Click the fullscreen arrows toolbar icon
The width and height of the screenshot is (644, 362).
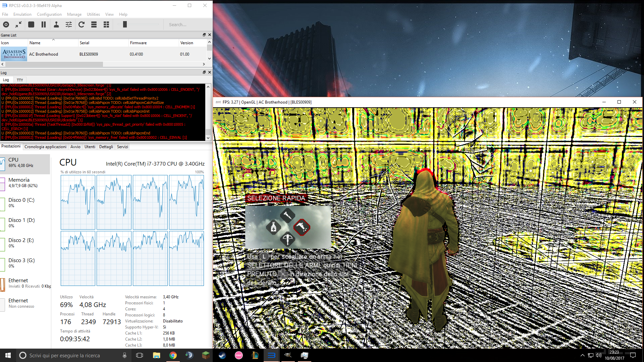(x=18, y=24)
